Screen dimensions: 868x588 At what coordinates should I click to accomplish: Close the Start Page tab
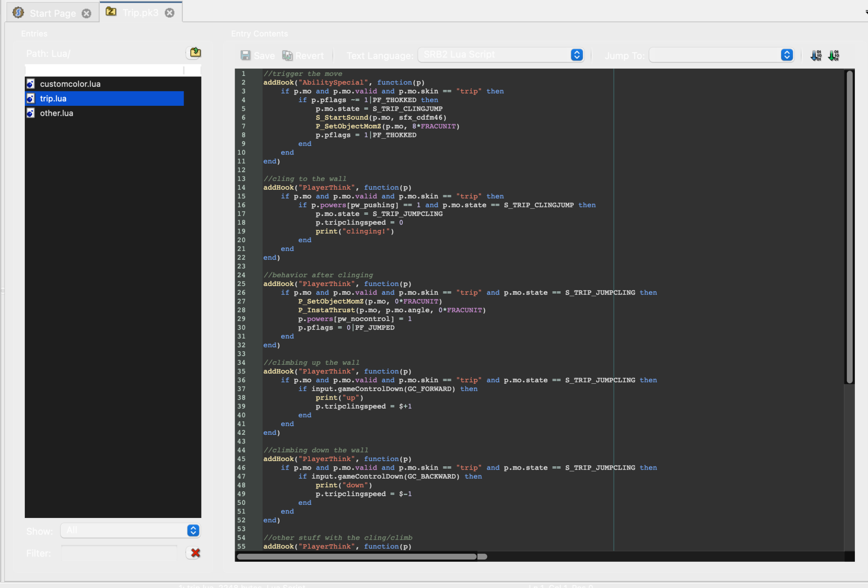(86, 14)
